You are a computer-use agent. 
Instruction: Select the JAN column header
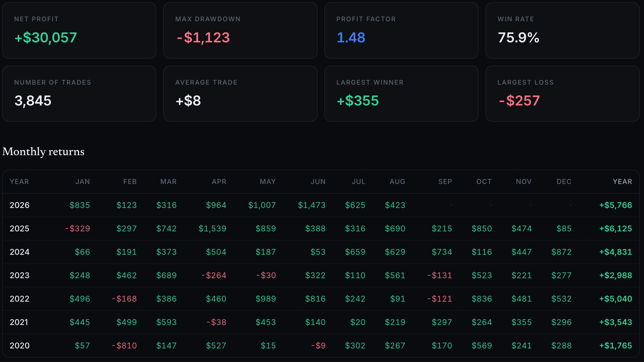pos(83,182)
